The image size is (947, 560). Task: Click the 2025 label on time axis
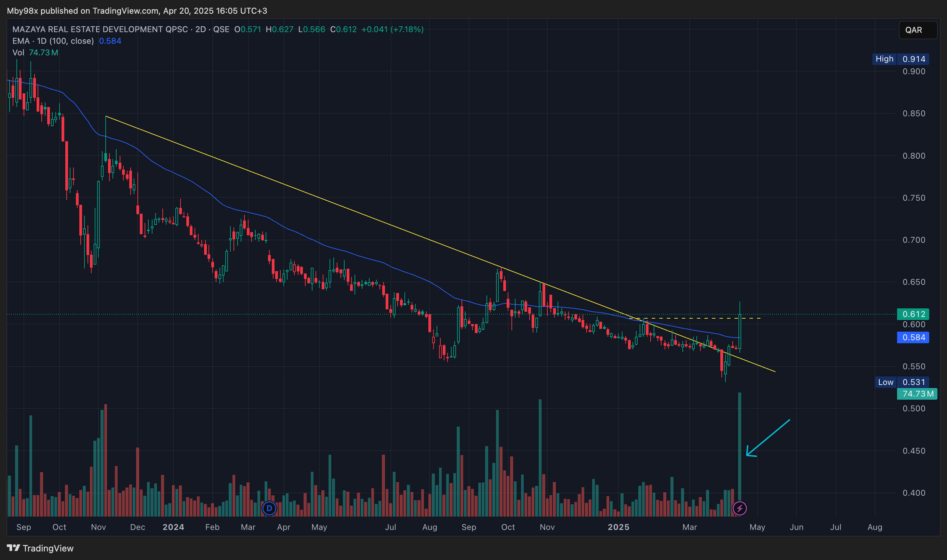[618, 527]
